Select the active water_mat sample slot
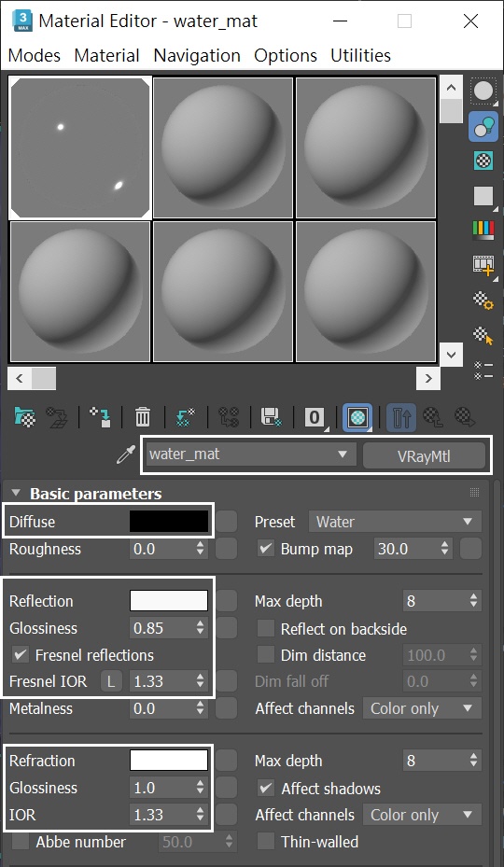The image size is (504, 867). point(79,147)
